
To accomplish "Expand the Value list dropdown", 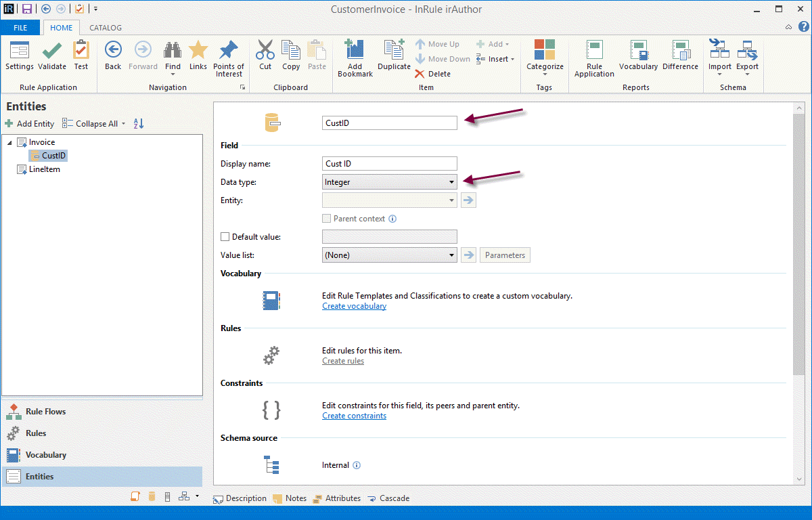I will coord(451,255).
